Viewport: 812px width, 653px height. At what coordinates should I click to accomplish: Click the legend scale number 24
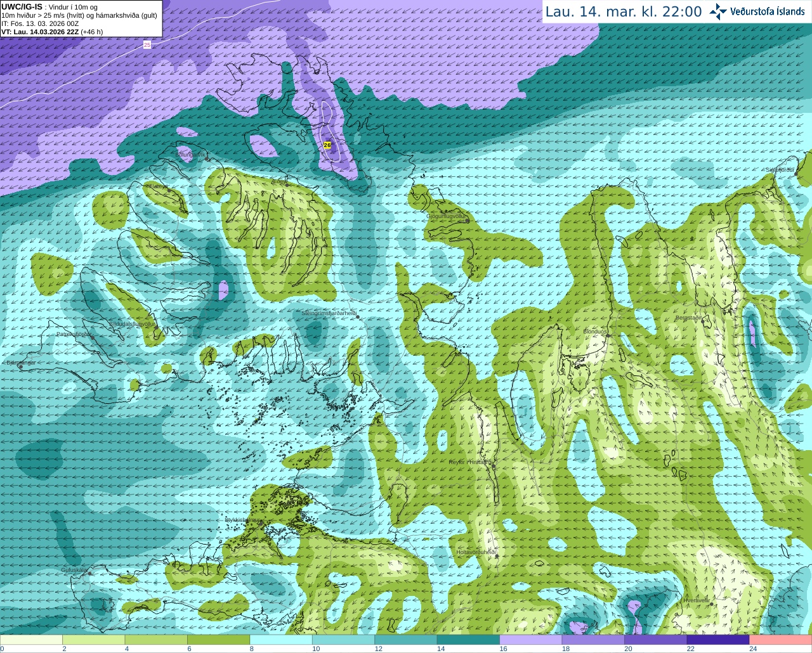[753, 649]
